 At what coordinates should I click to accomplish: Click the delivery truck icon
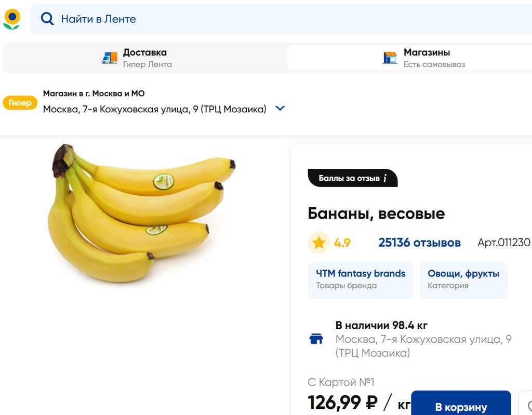[110, 58]
